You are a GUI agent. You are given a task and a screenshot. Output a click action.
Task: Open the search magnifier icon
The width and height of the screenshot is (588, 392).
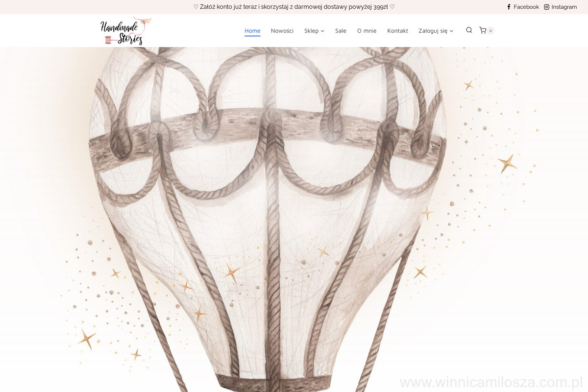coord(469,30)
